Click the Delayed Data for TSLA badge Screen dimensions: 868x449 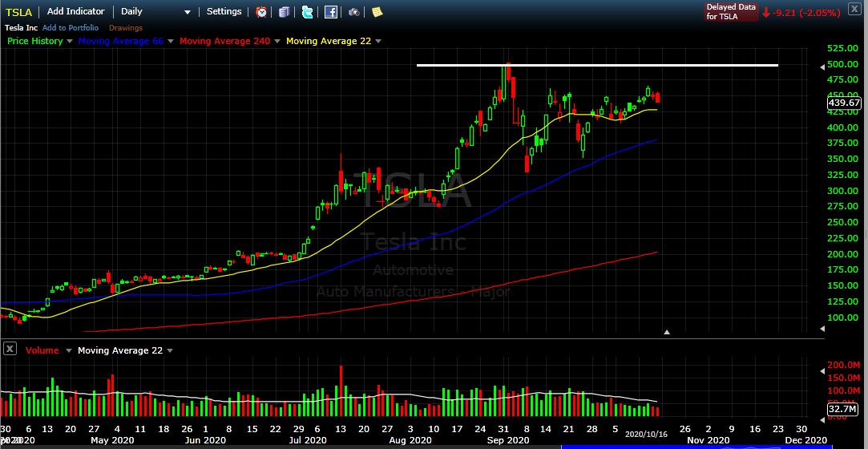pos(731,12)
